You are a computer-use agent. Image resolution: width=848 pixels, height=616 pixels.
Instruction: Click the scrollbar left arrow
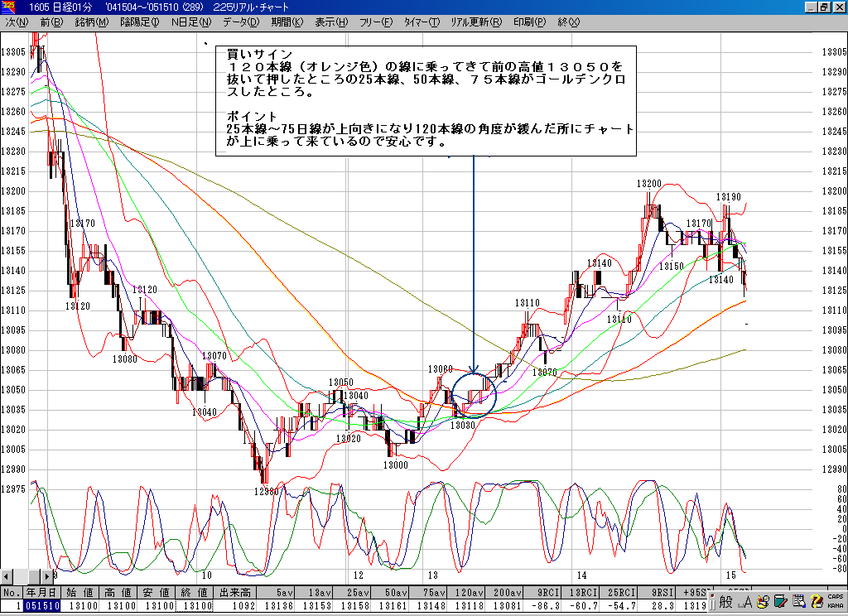point(7,577)
